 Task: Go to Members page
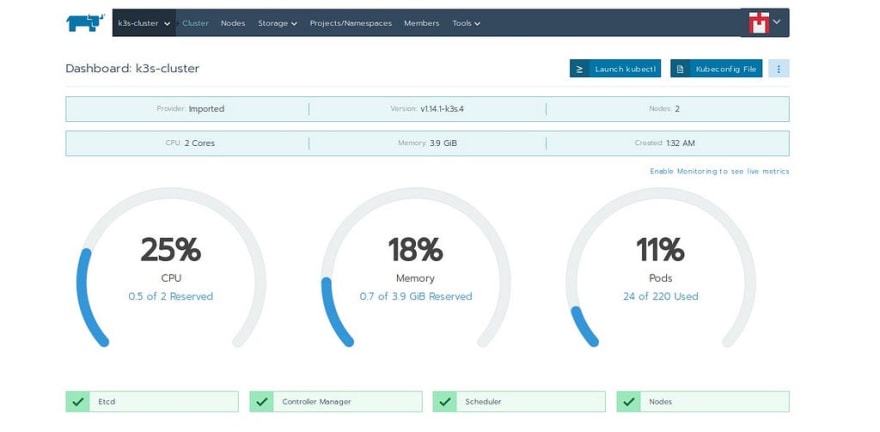point(421,23)
